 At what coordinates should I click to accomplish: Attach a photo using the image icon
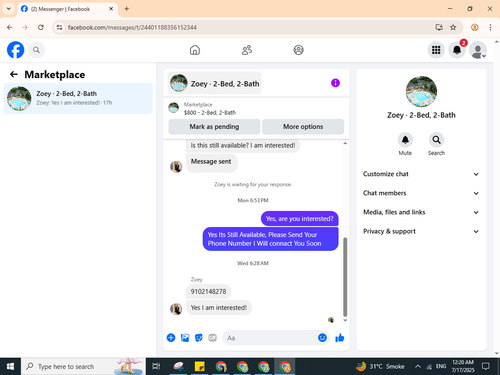pyautogui.click(x=185, y=338)
